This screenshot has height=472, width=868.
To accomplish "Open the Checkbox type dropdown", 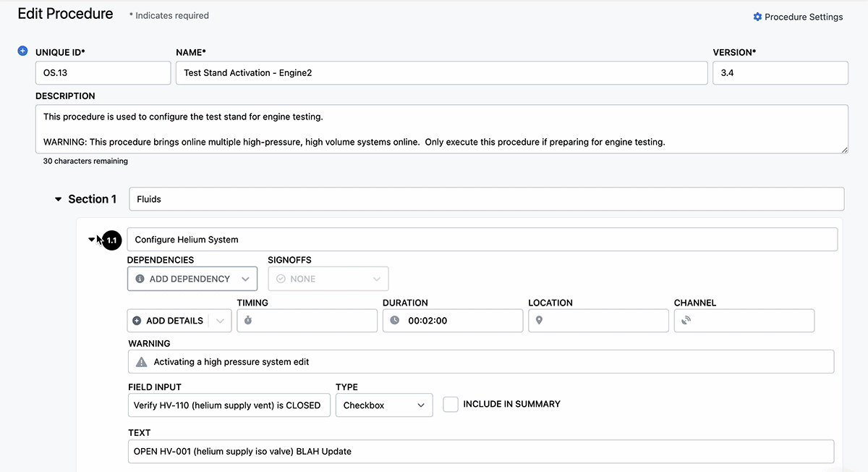I will pyautogui.click(x=384, y=405).
